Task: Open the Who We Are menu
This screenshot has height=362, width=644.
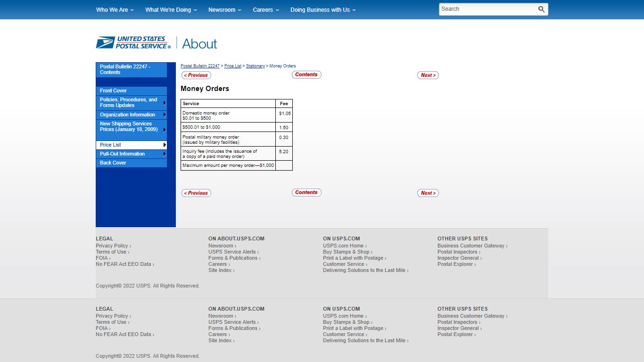Action: pos(115,9)
